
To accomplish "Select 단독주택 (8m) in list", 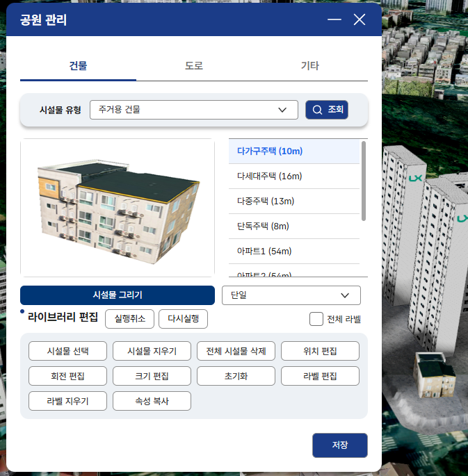I will (x=294, y=226).
